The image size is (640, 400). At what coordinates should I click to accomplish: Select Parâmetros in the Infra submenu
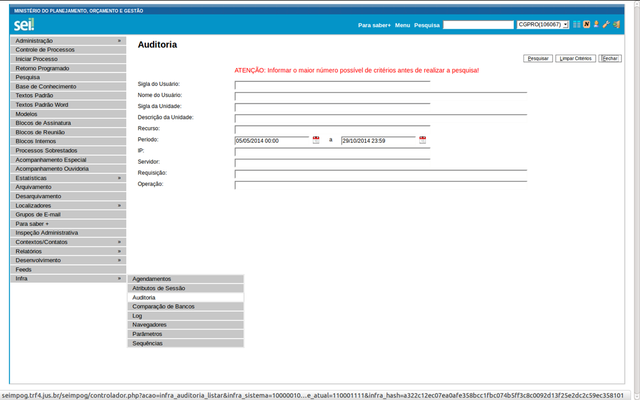pos(186,334)
